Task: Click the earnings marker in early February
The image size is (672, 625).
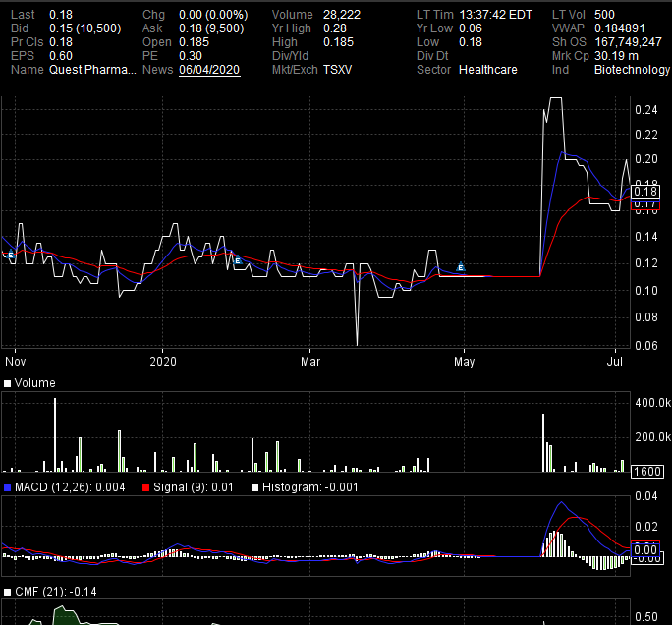Action: pos(238,260)
